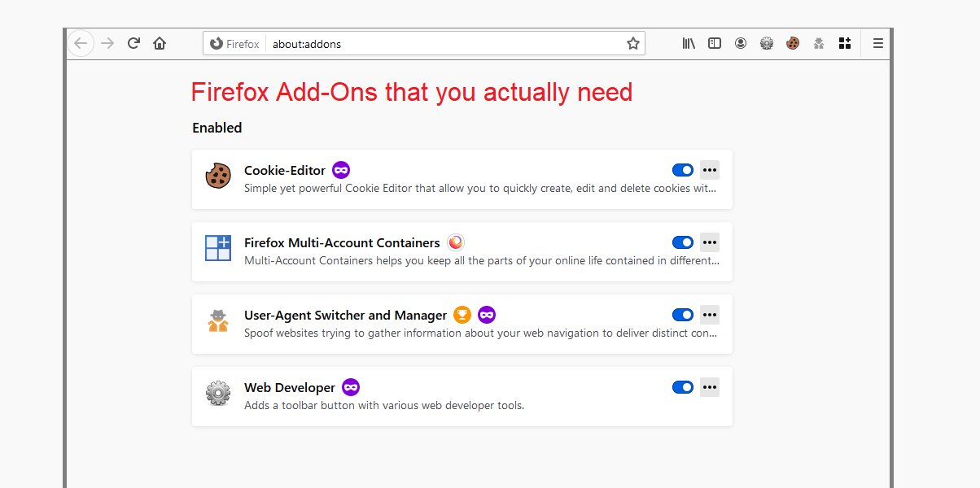Show the sidebar using toolbar icon

[715, 44]
